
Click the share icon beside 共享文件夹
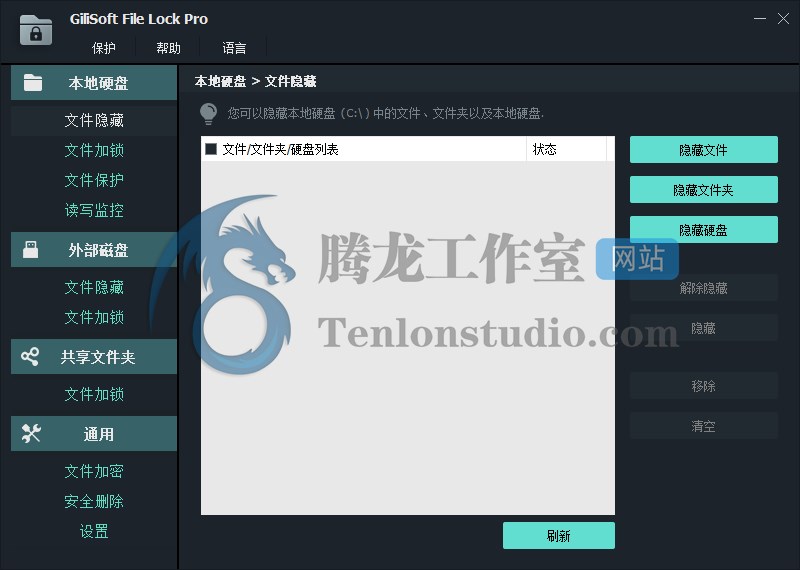30,356
